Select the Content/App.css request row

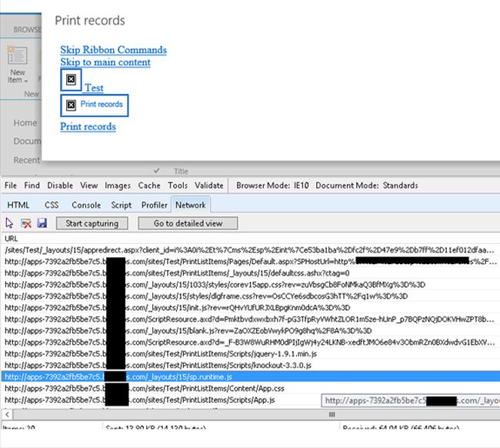[250, 388]
